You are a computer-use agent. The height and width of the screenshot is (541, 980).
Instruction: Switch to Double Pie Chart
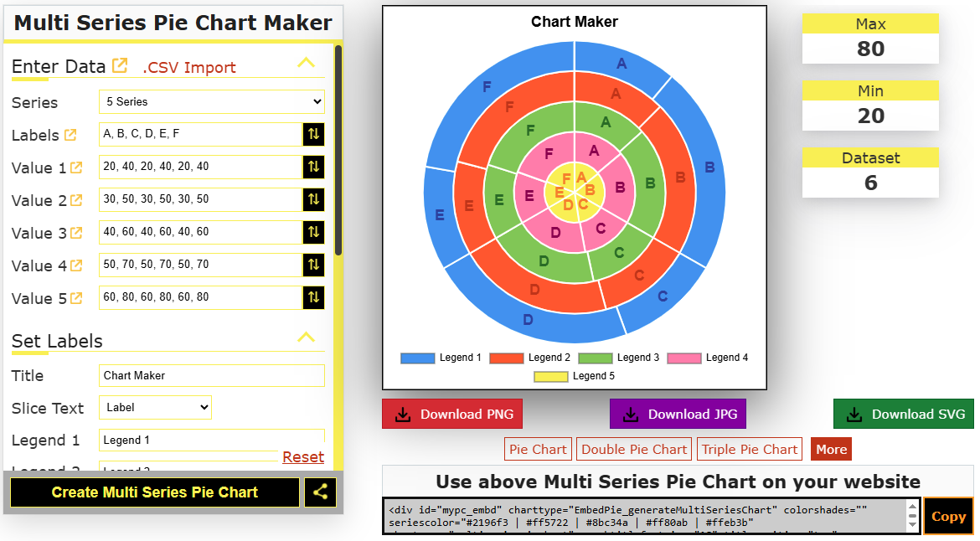click(633, 448)
